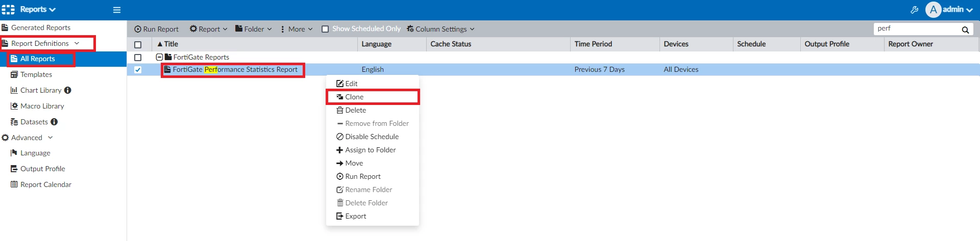Click the Templates sidebar icon
The width and height of the screenshot is (980, 241).
14,74
